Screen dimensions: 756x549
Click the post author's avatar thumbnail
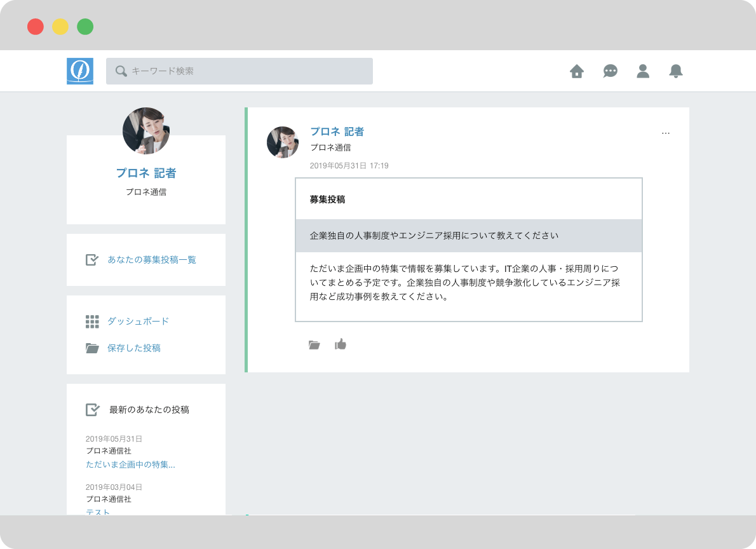click(x=283, y=142)
